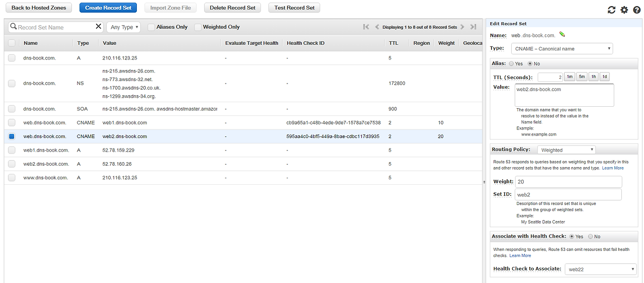Enable the Weighted Only filter
Viewport: 644px width, 283px height.
(198, 27)
